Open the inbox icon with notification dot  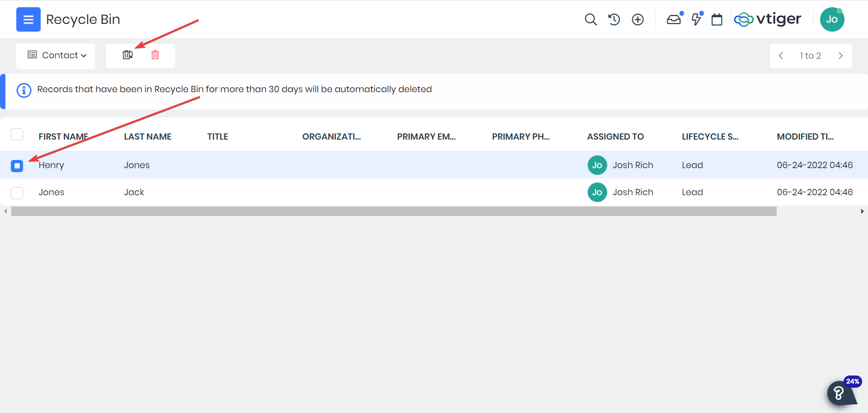coord(674,19)
